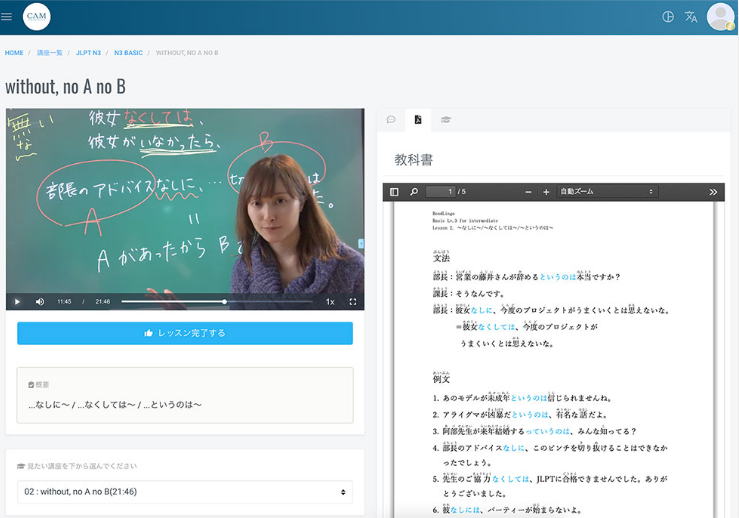Viewport: 739px width, 518px height.
Task: Change the 1x playback speed
Action: click(330, 301)
